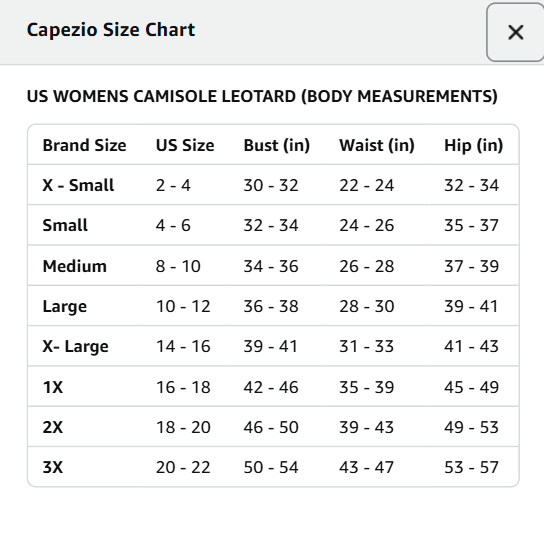
Task: Click the US Size column header
Action: click(x=185, y=145)
